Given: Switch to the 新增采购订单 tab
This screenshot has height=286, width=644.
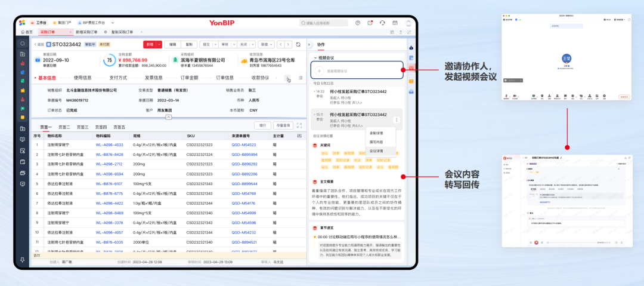Looking at the screenshot, I should pyautogui.click(x=87, y=32).
